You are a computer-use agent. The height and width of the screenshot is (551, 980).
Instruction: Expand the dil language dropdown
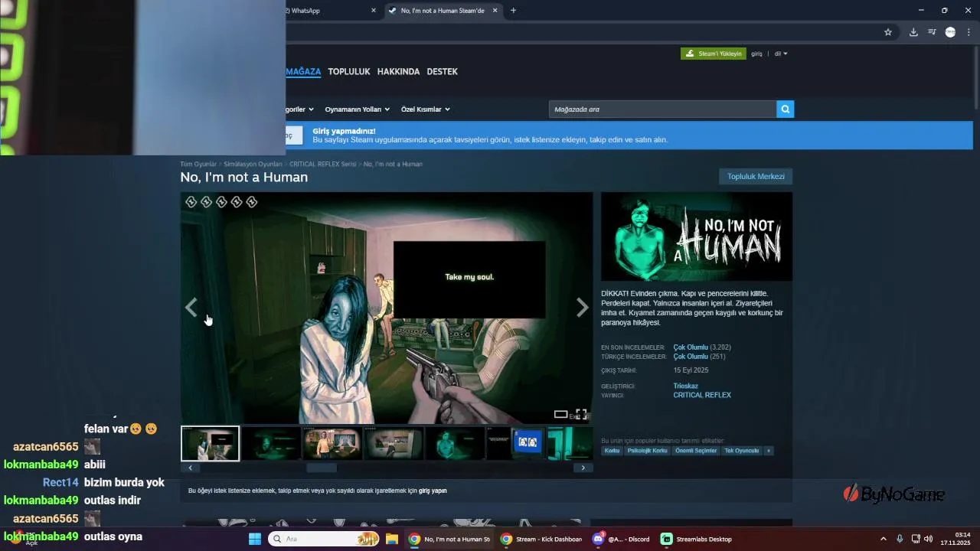click(781, 54)
